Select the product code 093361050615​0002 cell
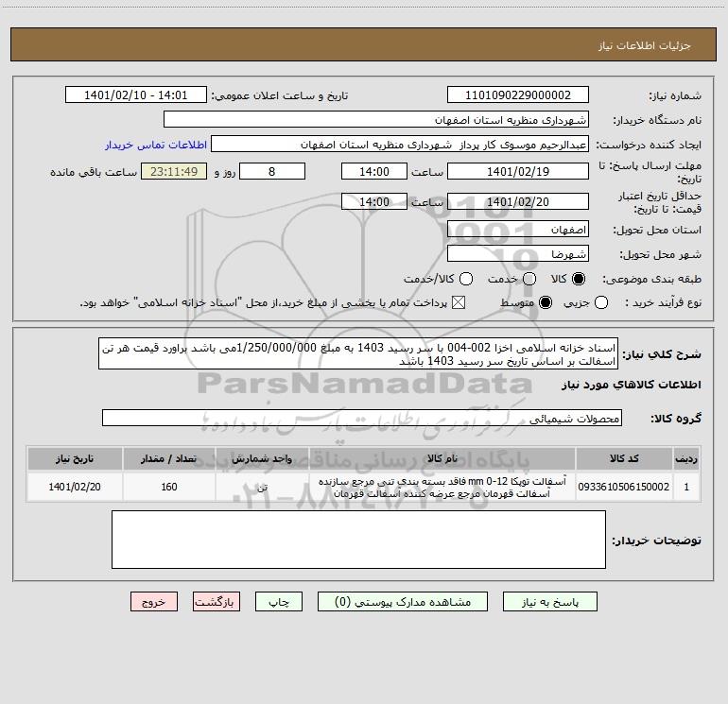Image resolution: width=728 pixels, height=704 pixels. click(x=624, y=487)
